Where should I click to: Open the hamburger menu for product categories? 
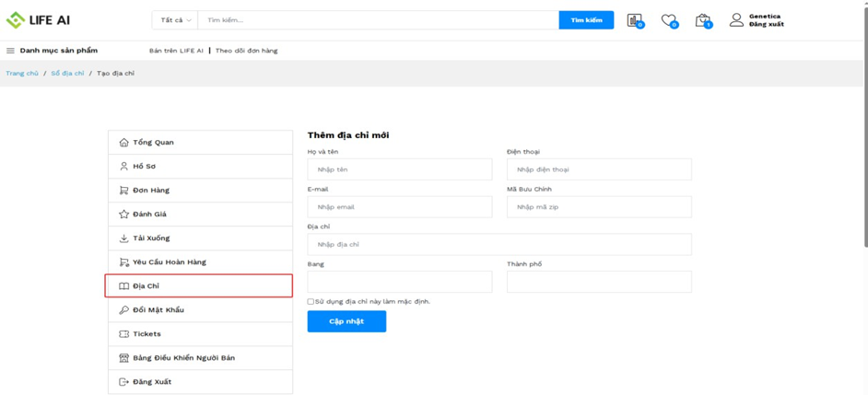point(11,51)
